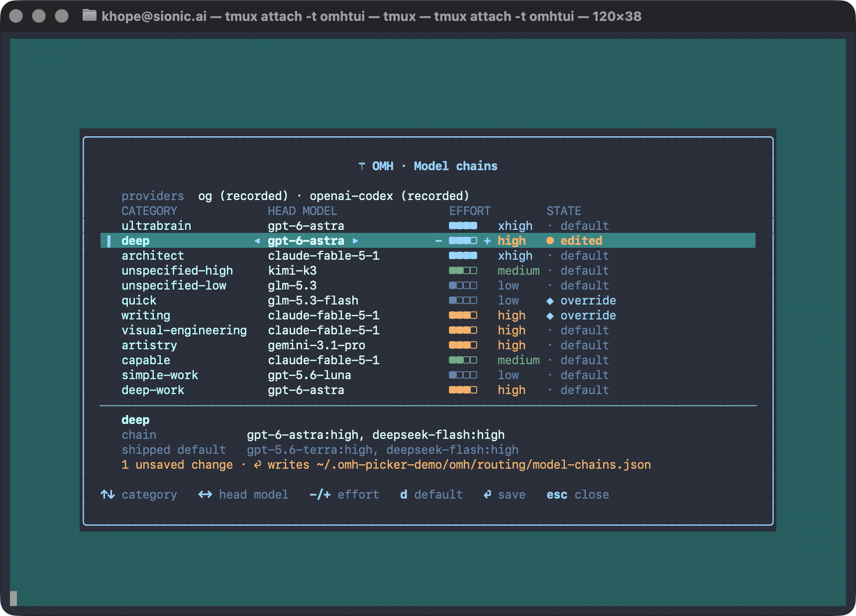Decrease effort with the minus sign in deep row
Viewport: 856px width, 616px height.
pyautogui.click(x=438, y=241)
